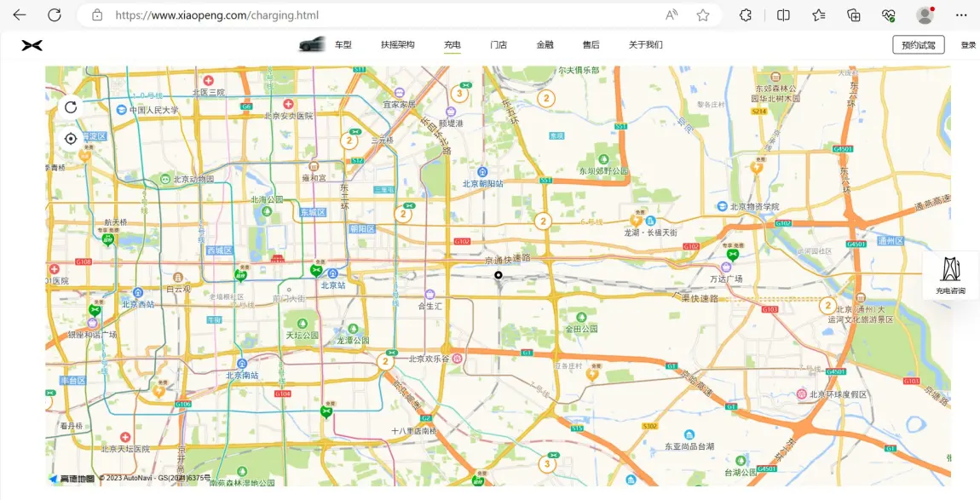
Task: Click the 北京动物园 label
Action: coord(193,180)
